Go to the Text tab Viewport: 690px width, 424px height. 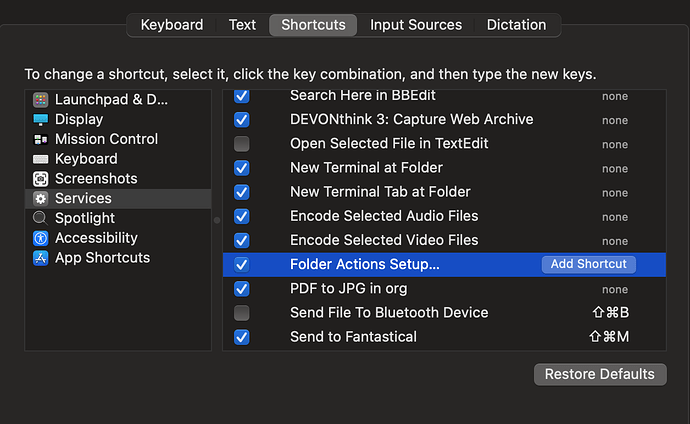[242, 25]
